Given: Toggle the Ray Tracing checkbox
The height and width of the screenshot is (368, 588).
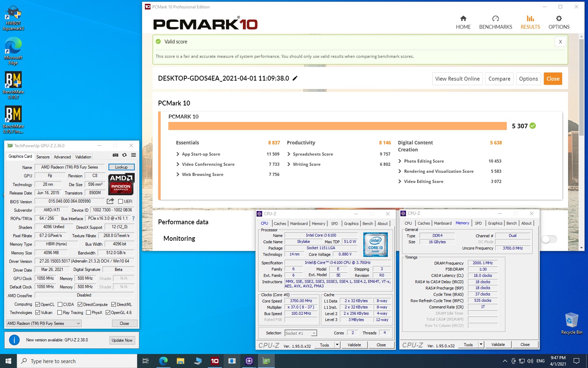Looking at the screenshot, I should (60, 312).
